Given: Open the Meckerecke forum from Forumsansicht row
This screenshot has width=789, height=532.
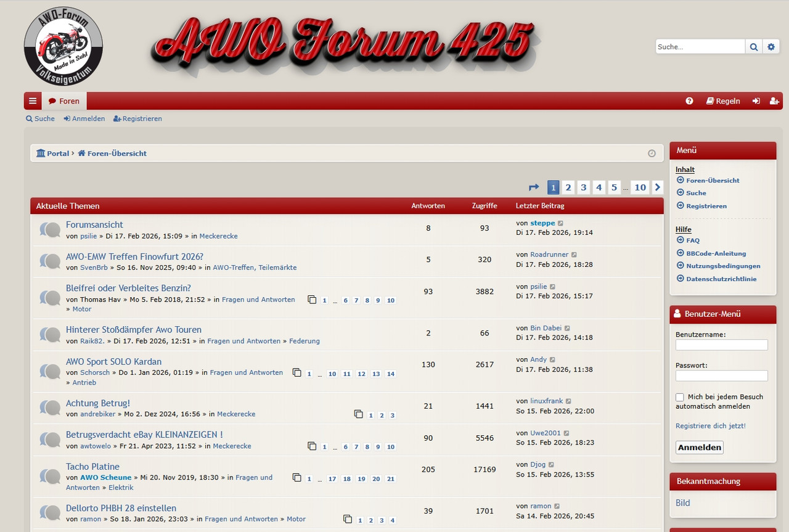Looking at the screenshot, I should [218, 236].
